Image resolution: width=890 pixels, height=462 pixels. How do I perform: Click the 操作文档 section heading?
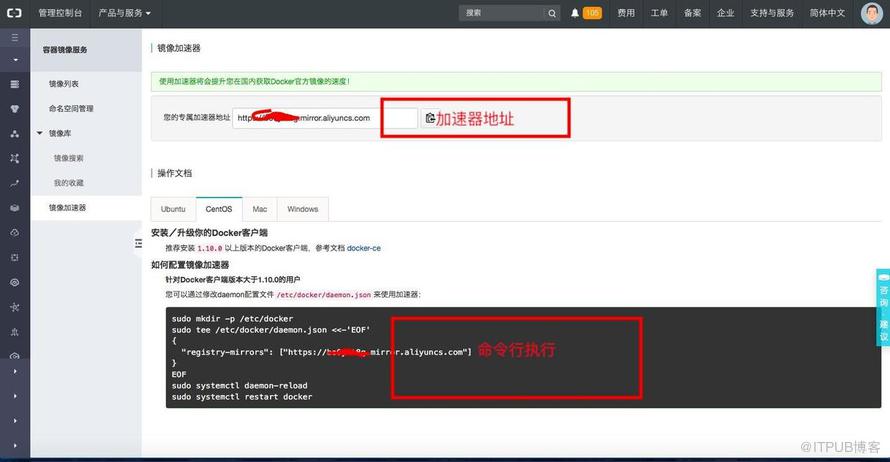174,173
